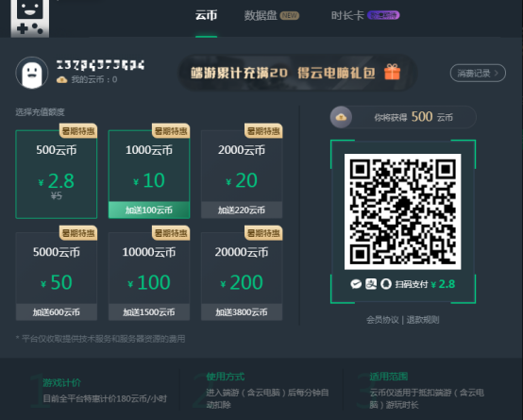Open the 数据盘 tab

pyautogui.click(x=261, y=16)
